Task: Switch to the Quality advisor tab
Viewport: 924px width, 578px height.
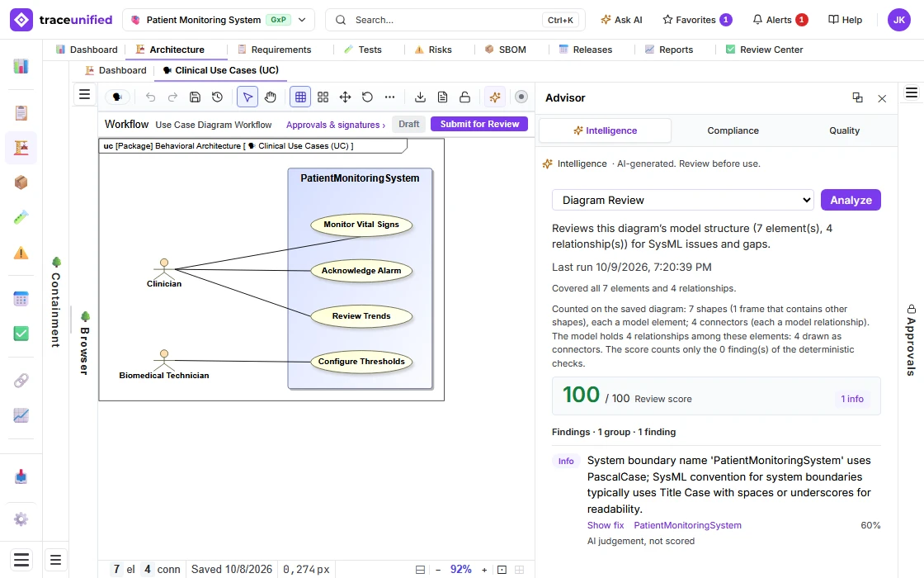Action: tap(845, 130)
